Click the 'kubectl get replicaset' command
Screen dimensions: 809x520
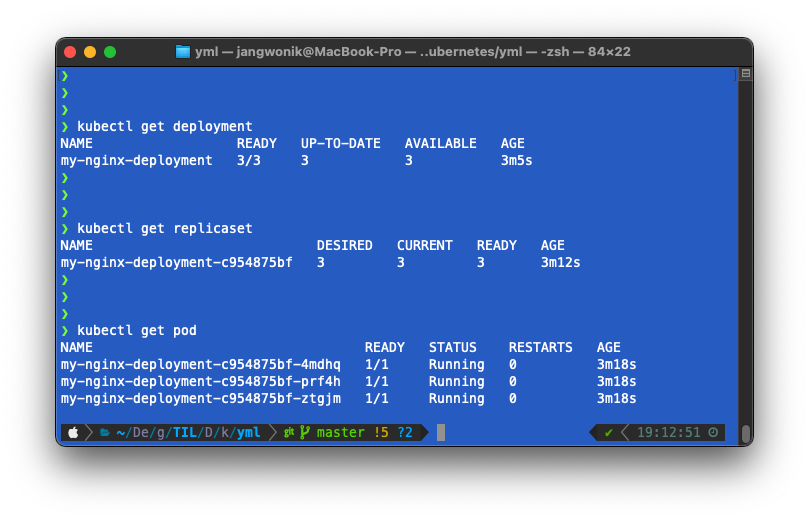click(165, 229)
